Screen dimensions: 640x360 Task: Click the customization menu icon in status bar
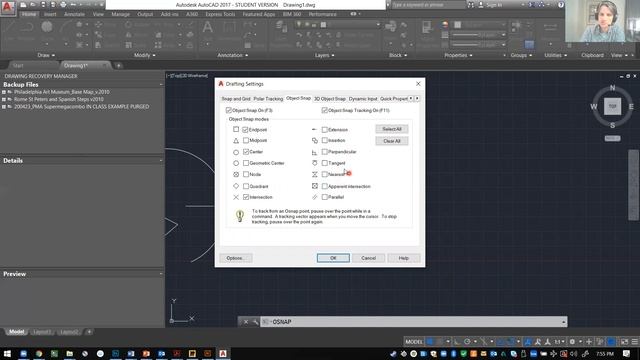click(635, 341)
